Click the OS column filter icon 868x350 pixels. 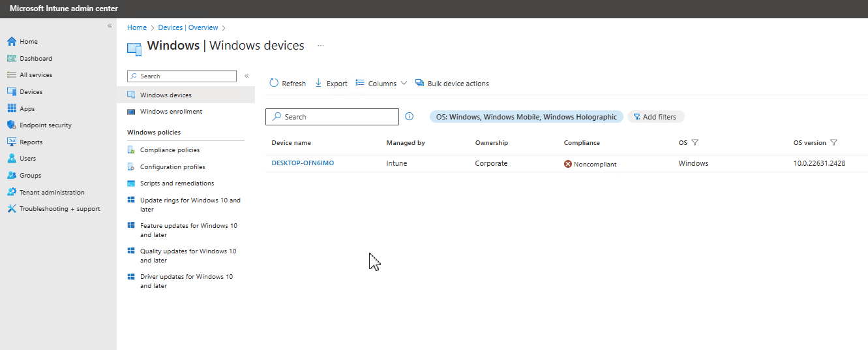[x=695, y=143]
